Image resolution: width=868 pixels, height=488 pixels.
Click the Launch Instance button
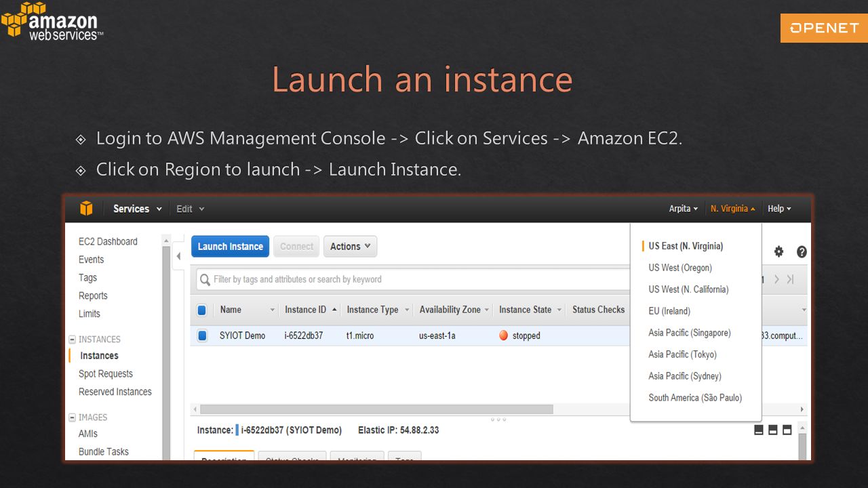[x=230, y=247]
